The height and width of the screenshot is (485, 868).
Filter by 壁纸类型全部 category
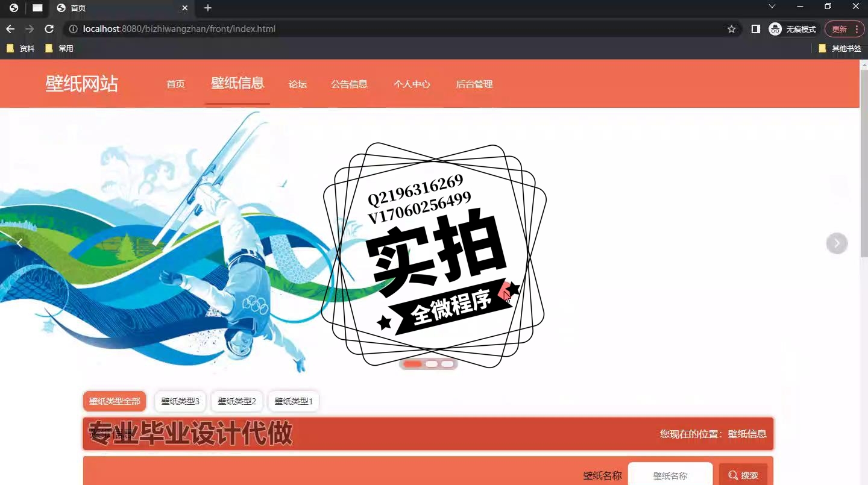pos(115,401)
